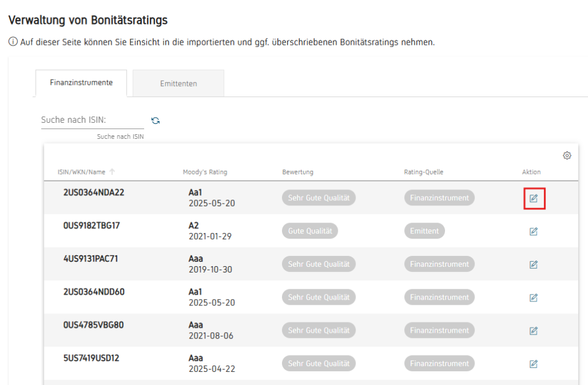Select the Finanzinstrumente tab

pyautogui.click(x=82, y=83)
